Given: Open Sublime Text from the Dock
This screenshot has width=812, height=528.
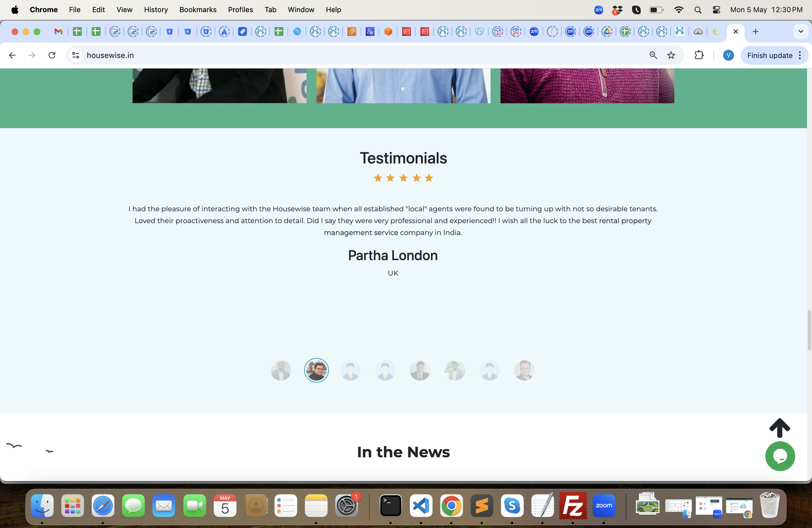Looking at the screenshot, I should click(x=482, y=505).
